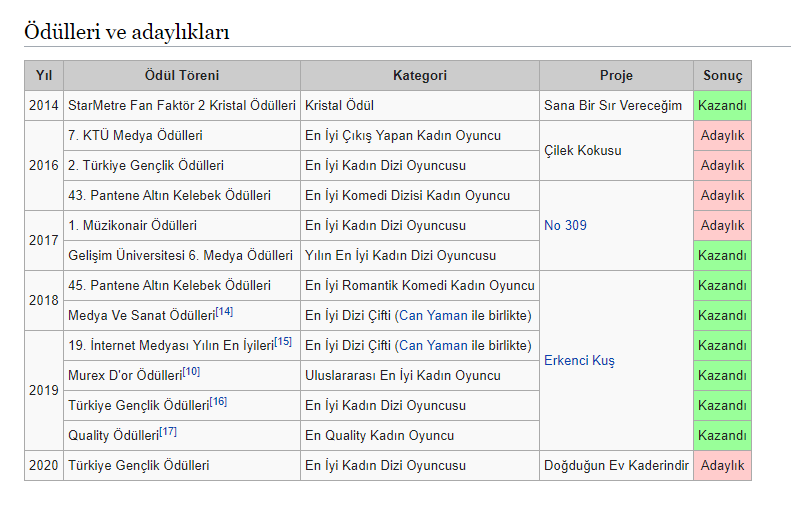Open footnote 10 beside Murex D'or Ödülleri
812x514 pixels.
pyautogui.click(x=191, y=372)
